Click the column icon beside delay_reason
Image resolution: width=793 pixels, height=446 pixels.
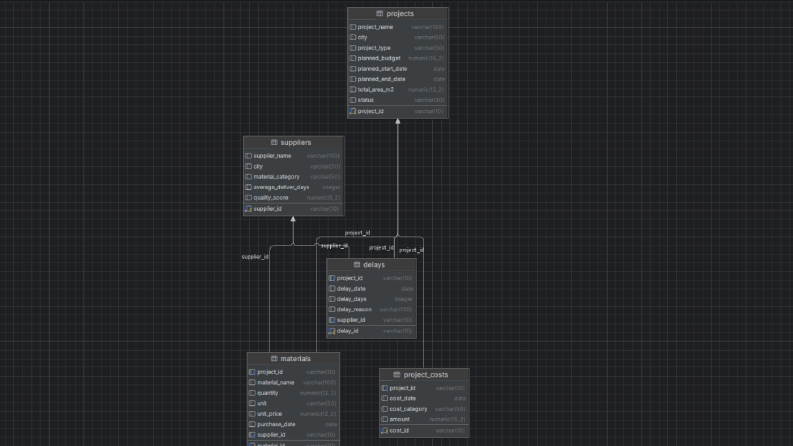pos(332,309)
